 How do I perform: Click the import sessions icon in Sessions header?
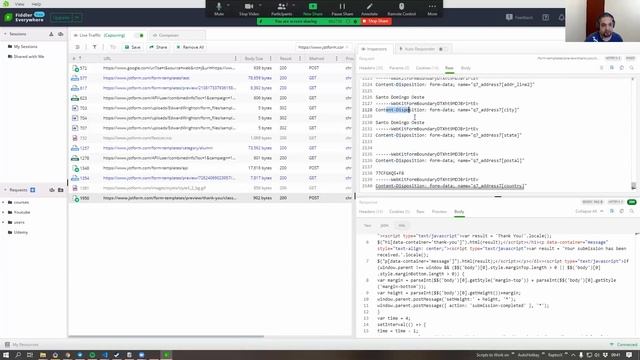51,34
